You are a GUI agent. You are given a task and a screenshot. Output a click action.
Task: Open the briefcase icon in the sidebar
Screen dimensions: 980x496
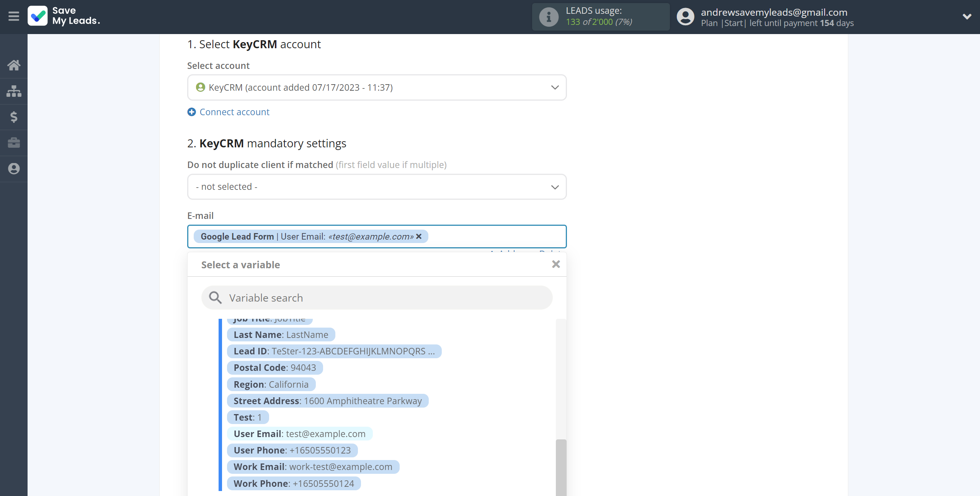tap(14, 143)
